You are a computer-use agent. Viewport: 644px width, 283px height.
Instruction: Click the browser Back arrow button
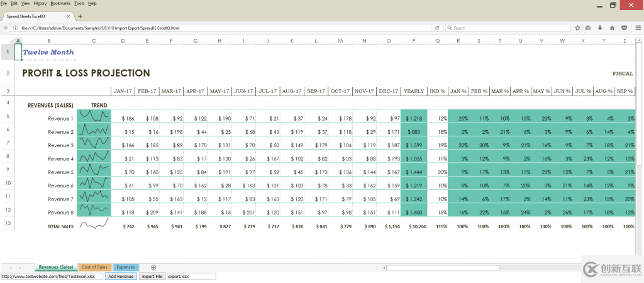[6, 28]
